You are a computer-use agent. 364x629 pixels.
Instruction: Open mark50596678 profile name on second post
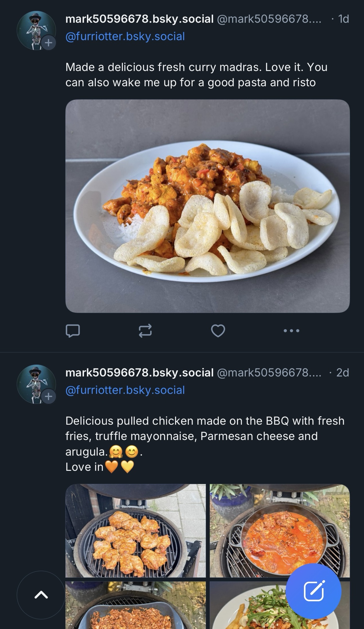[139, 373]
